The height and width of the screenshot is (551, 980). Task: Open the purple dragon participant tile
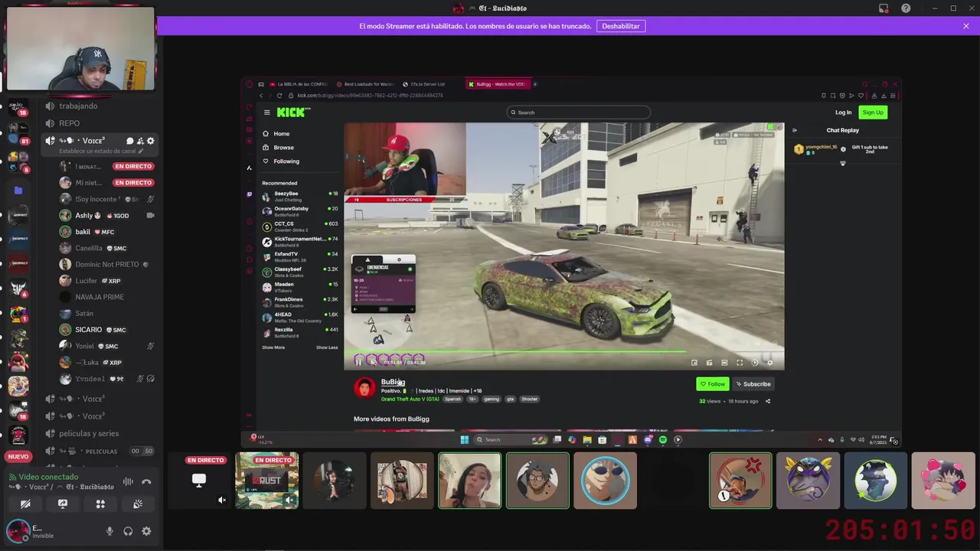point(808,481)
